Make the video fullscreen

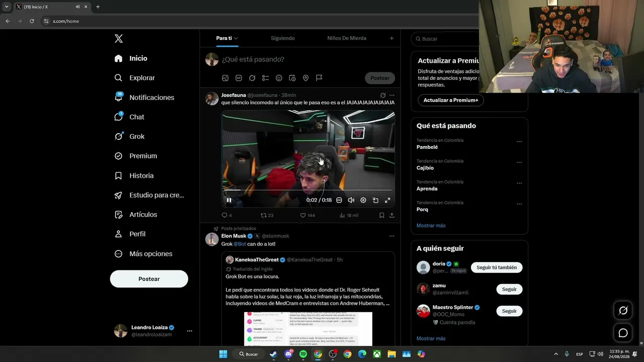(387, 200)
